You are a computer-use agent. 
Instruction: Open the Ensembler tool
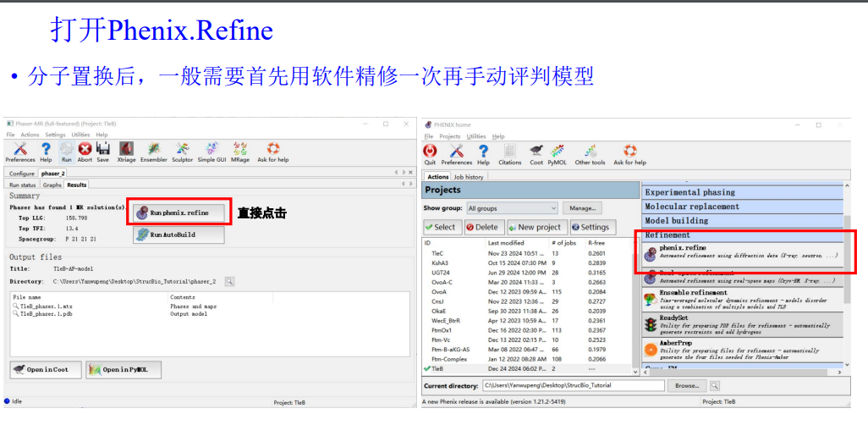(154, 152)
